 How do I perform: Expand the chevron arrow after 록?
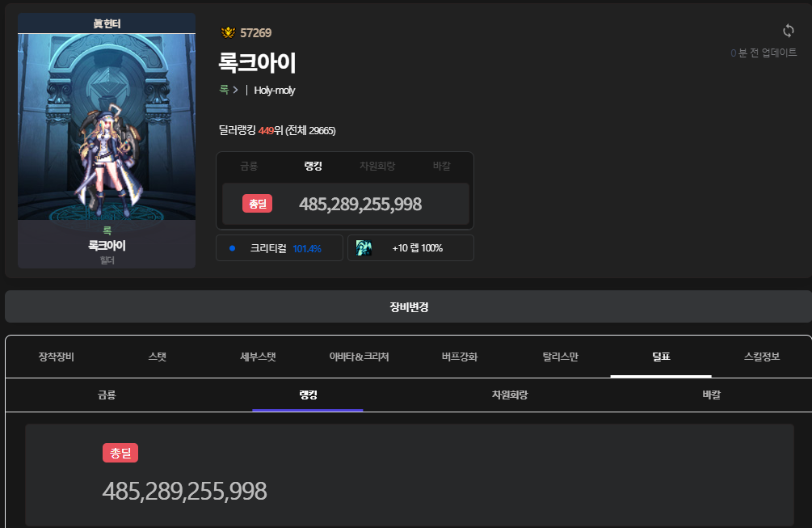[x=235, y=90]
